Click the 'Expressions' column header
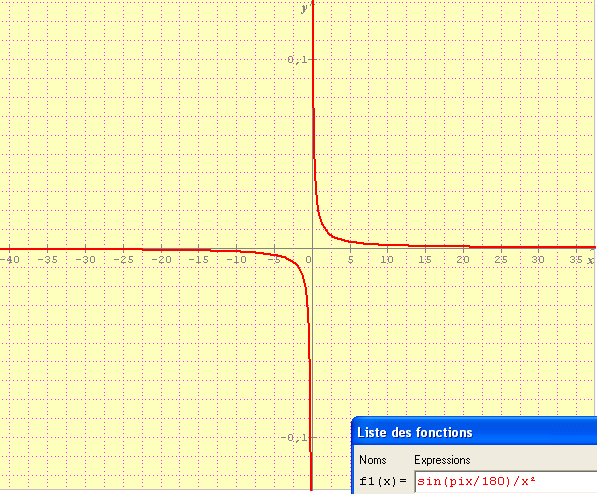Screen dimensions: 597x494 pos(442,460)
